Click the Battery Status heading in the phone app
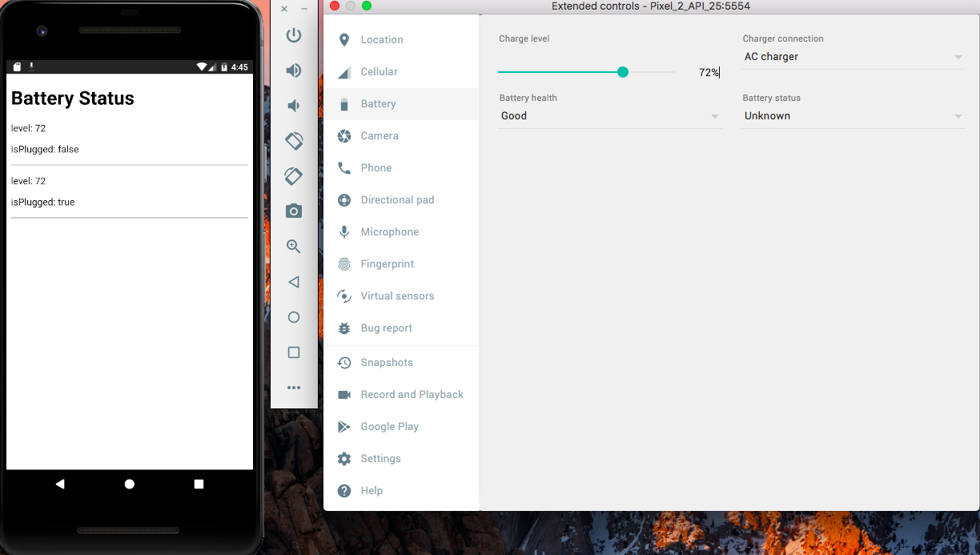 (x=73, y=99)
